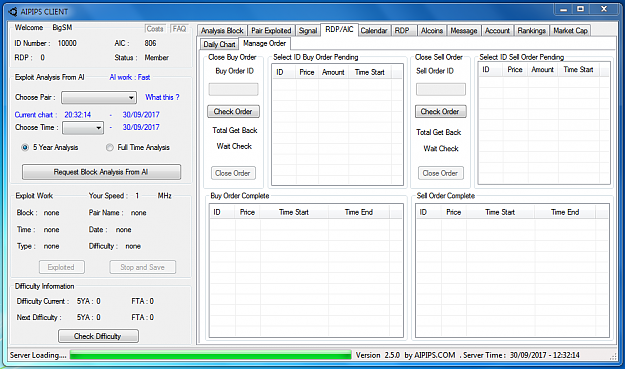The image size is (625, 369).
Task: Click Close Order in Close Sell Order group
Action: coord(440,173)
